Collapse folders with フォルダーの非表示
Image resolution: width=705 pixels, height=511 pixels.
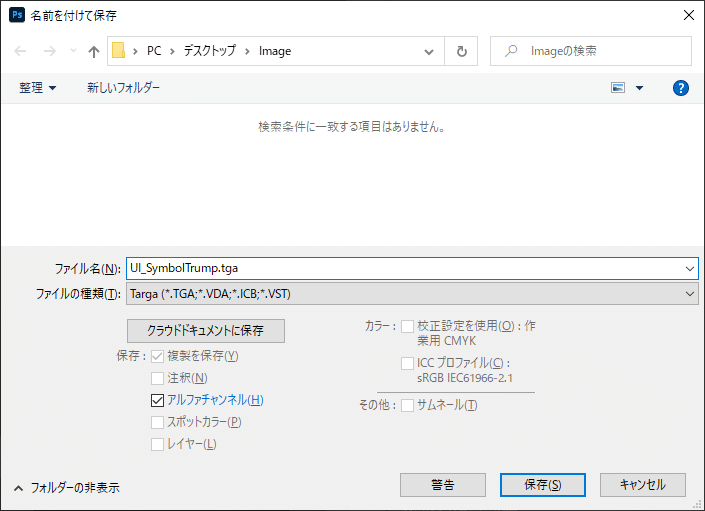(67, 488)
